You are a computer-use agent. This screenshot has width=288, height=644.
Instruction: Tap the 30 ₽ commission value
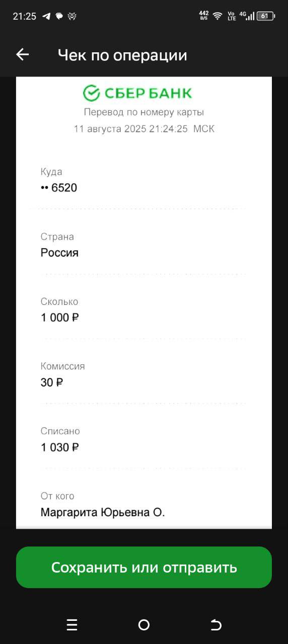tap(52, 382)
